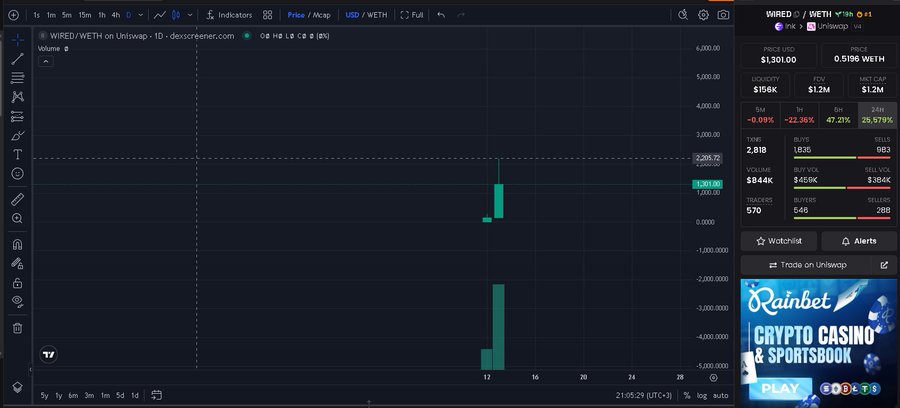Select the Text annotation tool
900x408 pixels.
click(18, 154)
